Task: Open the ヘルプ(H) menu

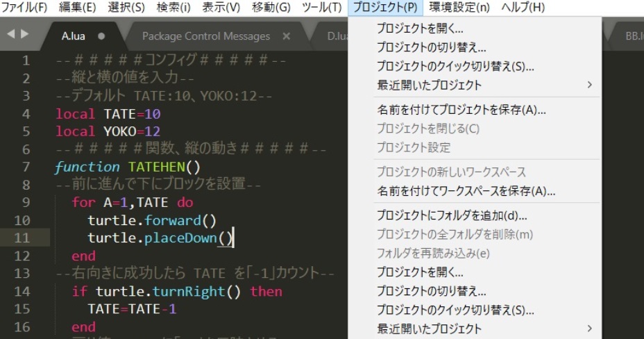Action: [x=523, y=7]
